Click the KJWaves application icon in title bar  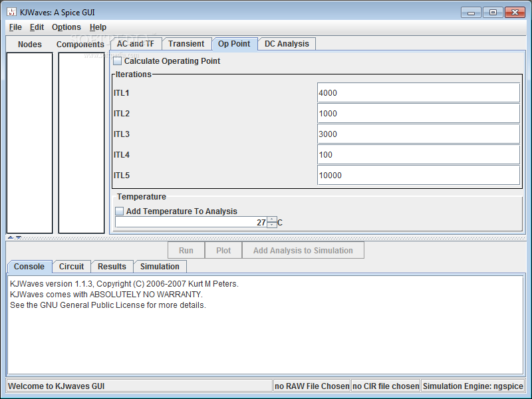click(x=11, y=12)
